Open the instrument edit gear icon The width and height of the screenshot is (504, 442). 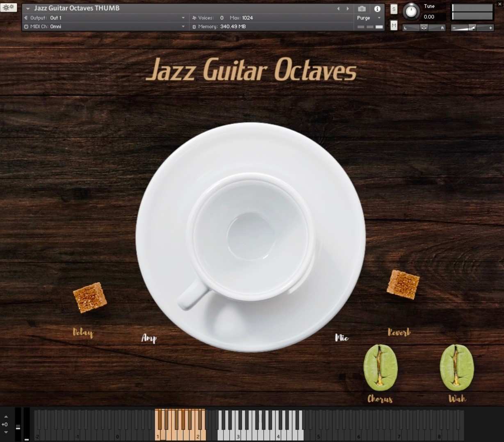[x=8, y=7]
